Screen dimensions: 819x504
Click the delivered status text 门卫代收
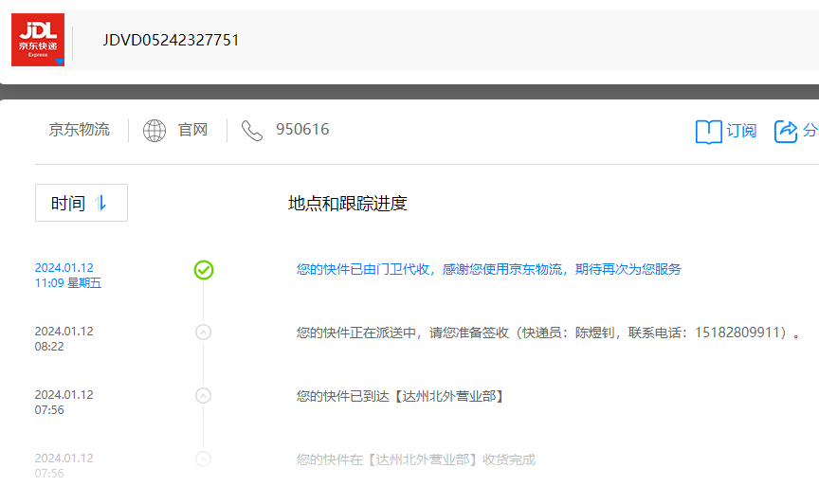(489, 269)
